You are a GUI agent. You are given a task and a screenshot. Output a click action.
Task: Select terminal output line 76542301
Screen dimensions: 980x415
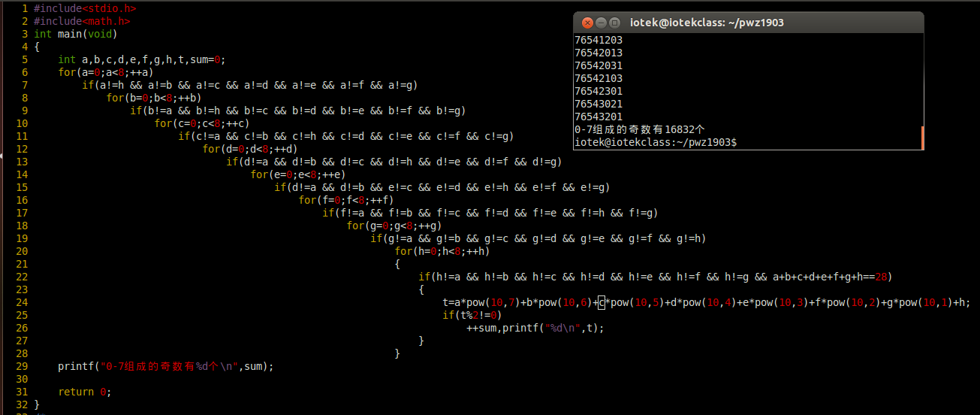[x=599, y=91]
